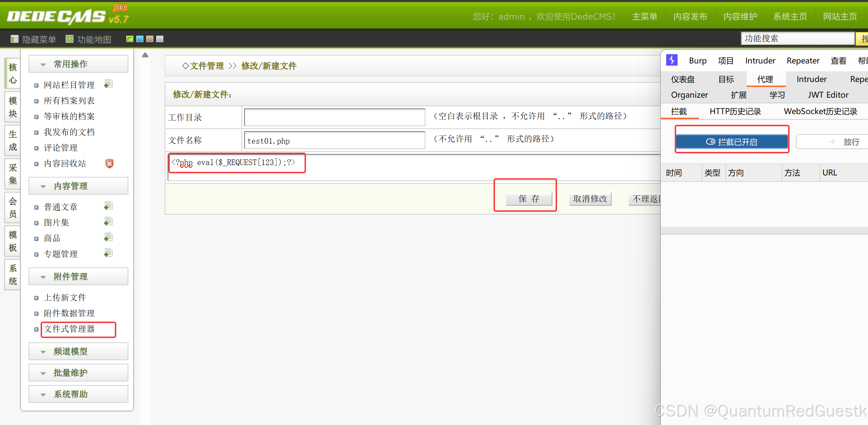Click the red shield icon beside 内容回收站
Viewport: 868px width, 425px height.
(x=109, y=163)
